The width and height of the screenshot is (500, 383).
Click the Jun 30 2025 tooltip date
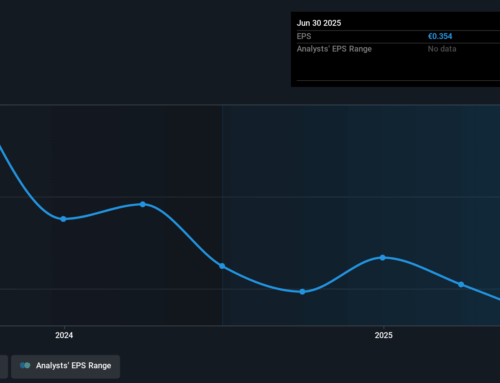319,23
